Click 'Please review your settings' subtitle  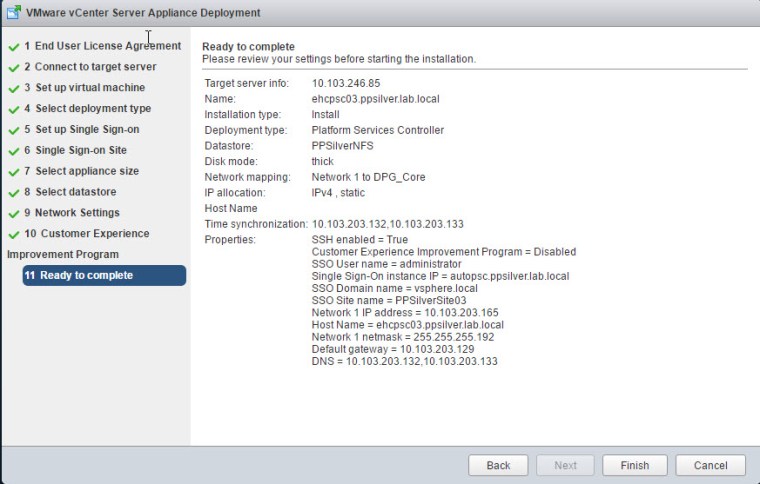coord(339,59)
